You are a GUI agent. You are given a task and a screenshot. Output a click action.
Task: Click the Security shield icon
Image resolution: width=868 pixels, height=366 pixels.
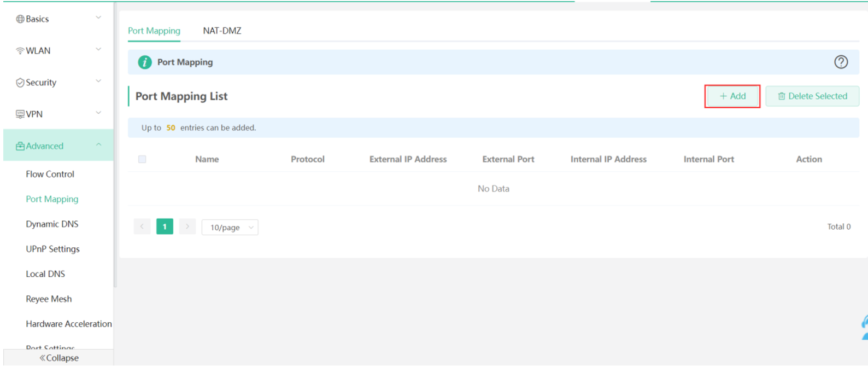(20, 83)
